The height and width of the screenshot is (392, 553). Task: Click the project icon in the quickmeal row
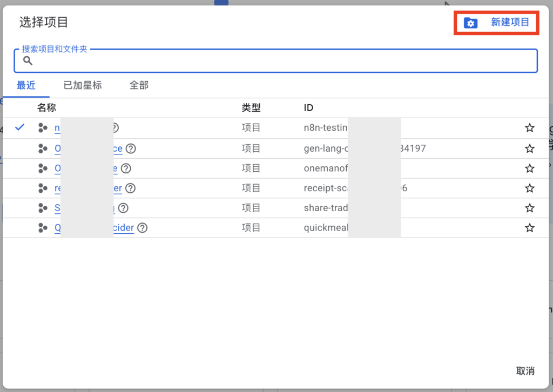tap(43, 228)
